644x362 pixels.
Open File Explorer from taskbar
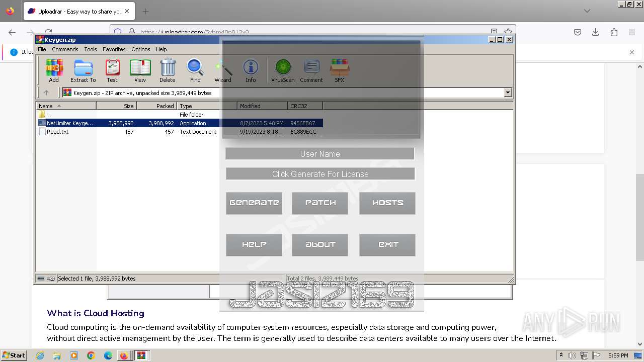[57, 355]
